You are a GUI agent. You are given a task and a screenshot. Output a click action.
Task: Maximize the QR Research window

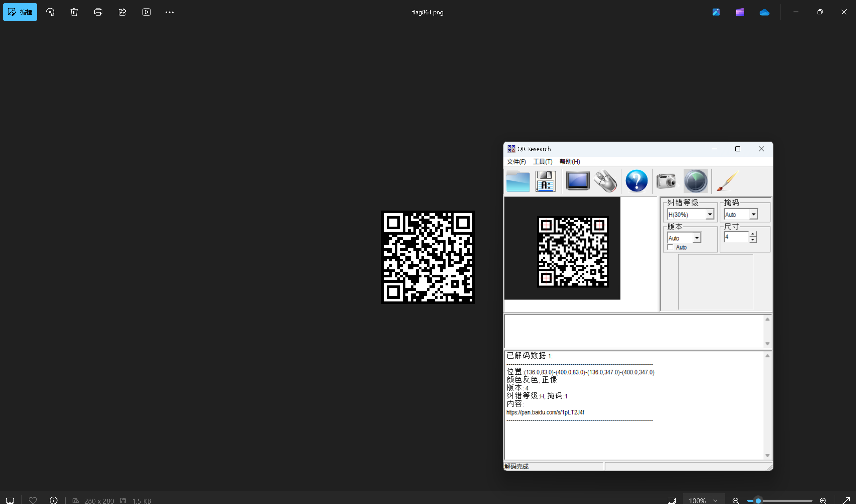(x=737, y=149)
